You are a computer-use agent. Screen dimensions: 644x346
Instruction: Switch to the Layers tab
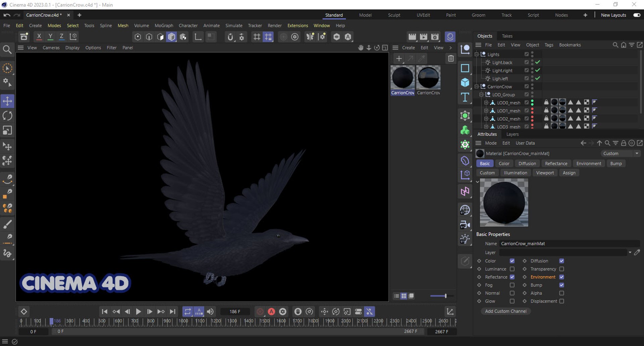click(x=512, y=134)
